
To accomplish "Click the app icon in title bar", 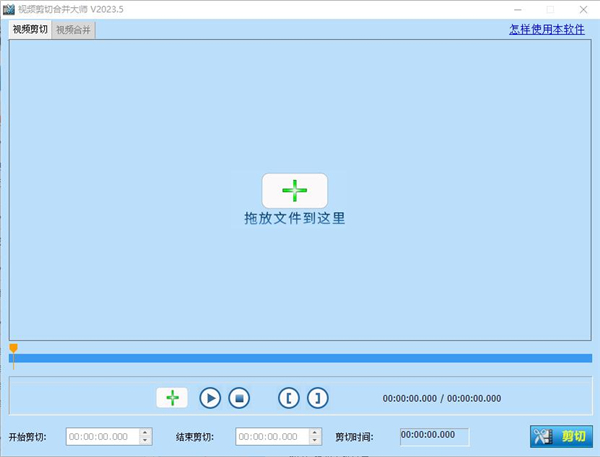I will [10, 9].
